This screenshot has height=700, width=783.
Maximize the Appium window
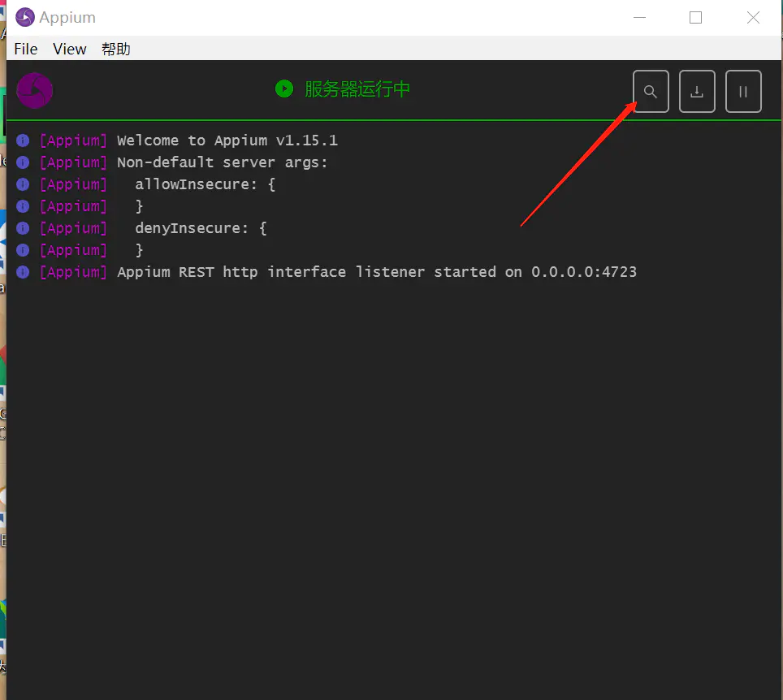click(695, 17)
